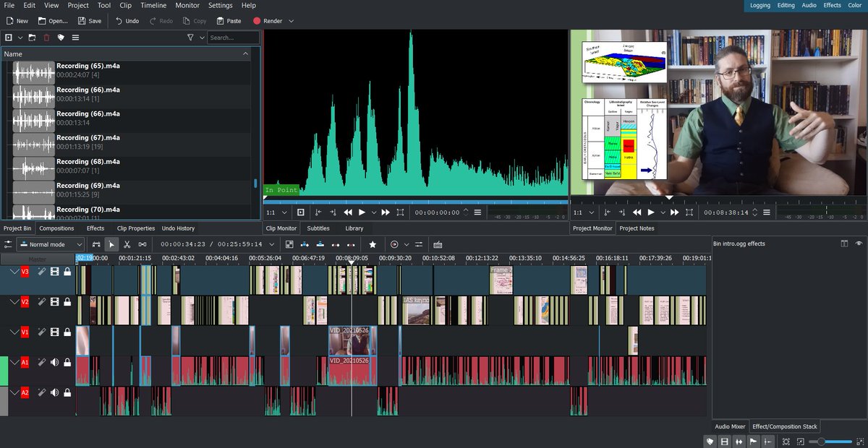This screenshot has height=448, width=868.
Task: Play the Clip Monitor
Action: point(362,212)
